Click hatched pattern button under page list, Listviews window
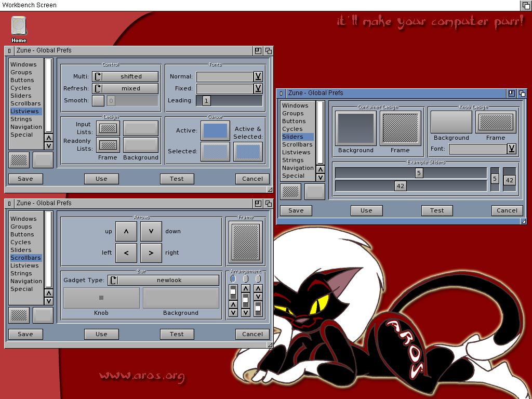This screenshot has width=532, height=399. pos(19,160)
